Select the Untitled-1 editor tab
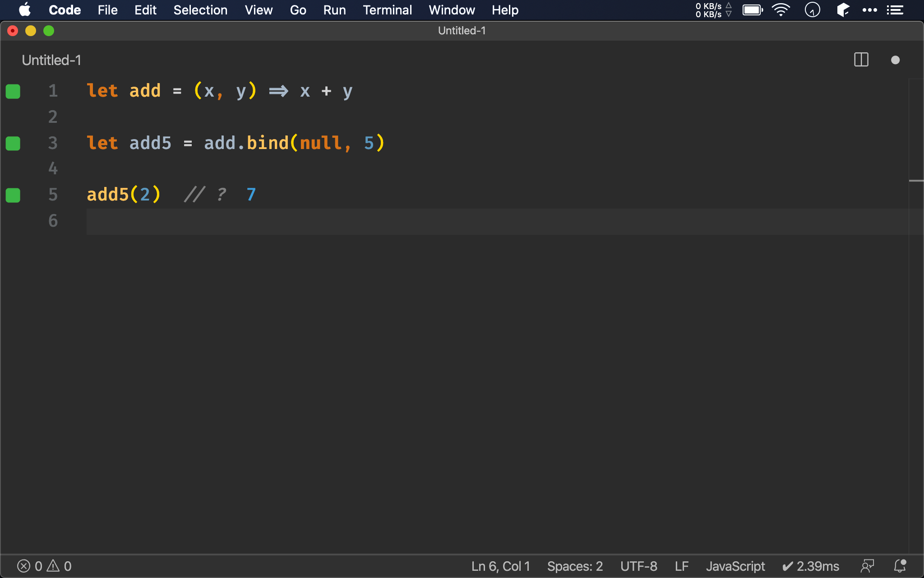 pyautogui.click(x=51, y=60)
